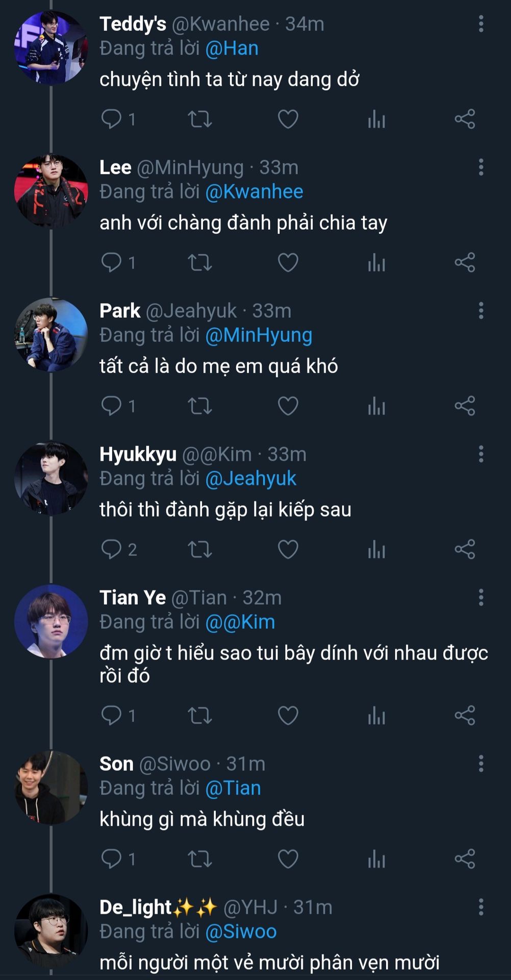
Task: Open three-dot menu on Park's tweet
Action: tap(481, 311)
